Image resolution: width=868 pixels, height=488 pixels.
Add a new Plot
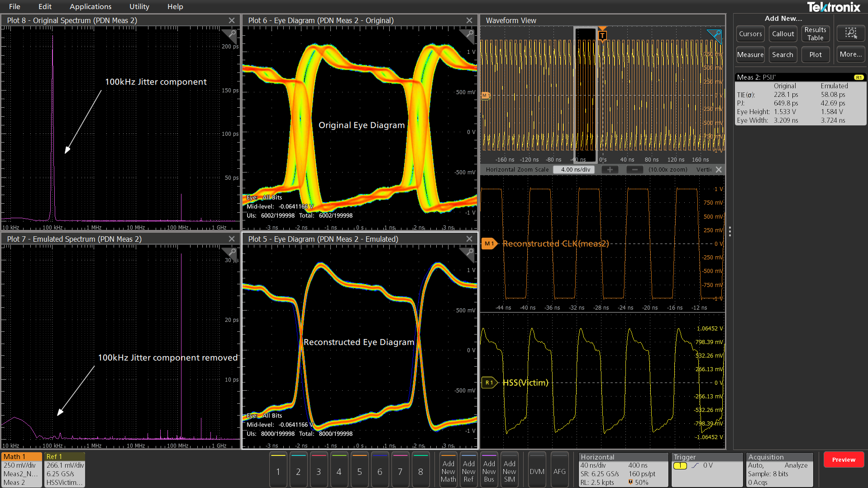(816, 55)
